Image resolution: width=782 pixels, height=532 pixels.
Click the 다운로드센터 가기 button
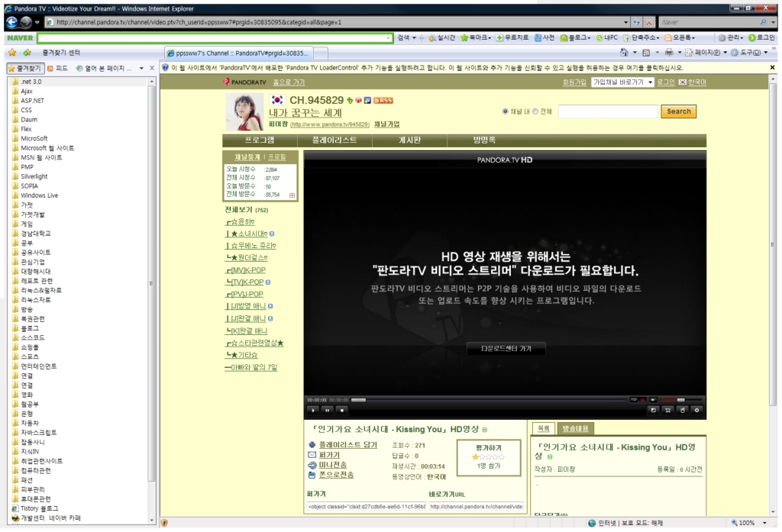506,349
